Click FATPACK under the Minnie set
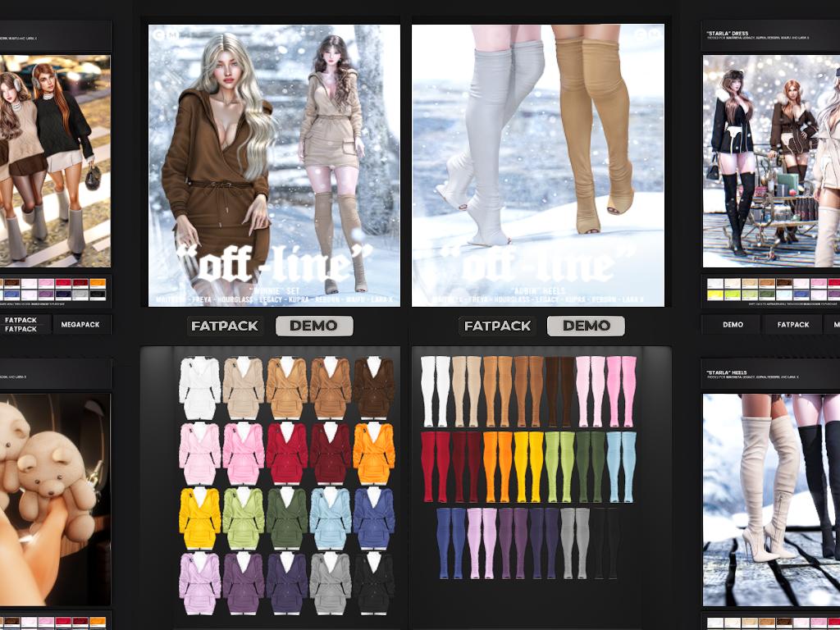Viewport: 840px width, 630px height. pyautogui.click(x=225, y=326)
